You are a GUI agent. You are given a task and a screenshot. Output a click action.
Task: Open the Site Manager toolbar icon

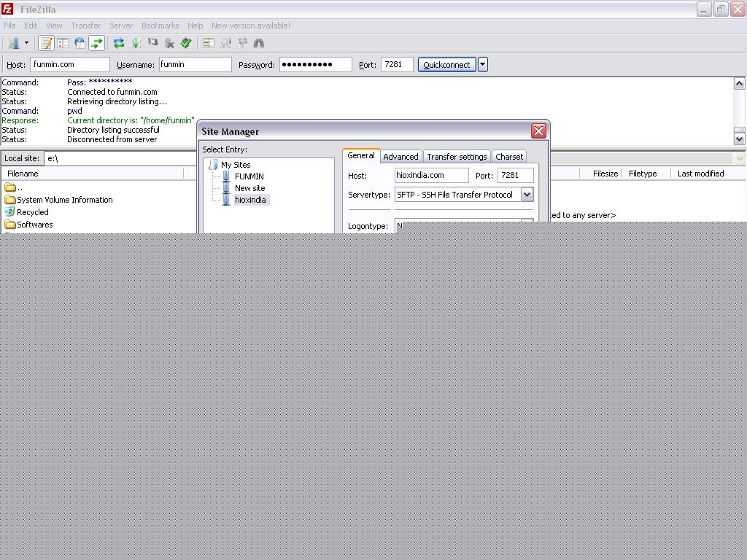pos(13,43)
